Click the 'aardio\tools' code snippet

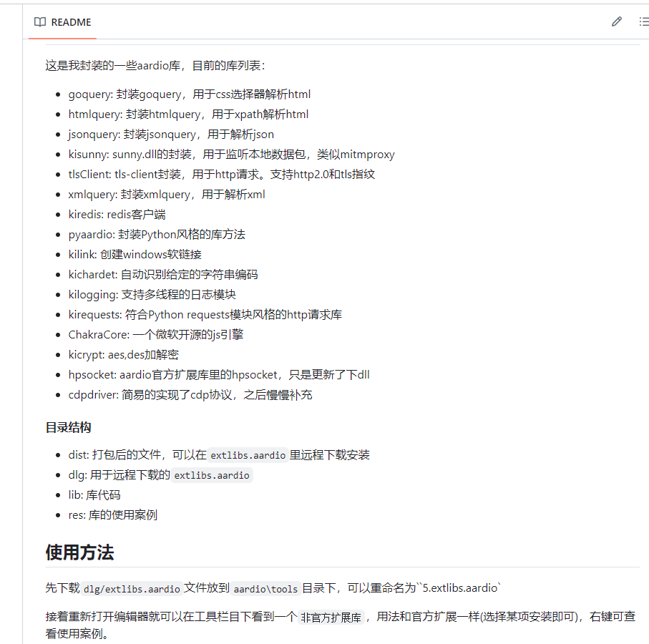[265, 588]
